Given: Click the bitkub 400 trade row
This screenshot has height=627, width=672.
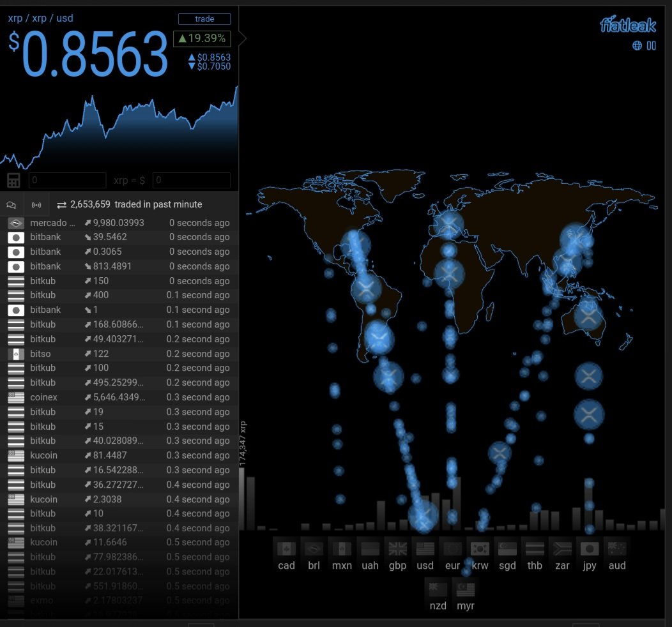Looking at the screenshot, I should pyautogui.click(x=119, y=295).
